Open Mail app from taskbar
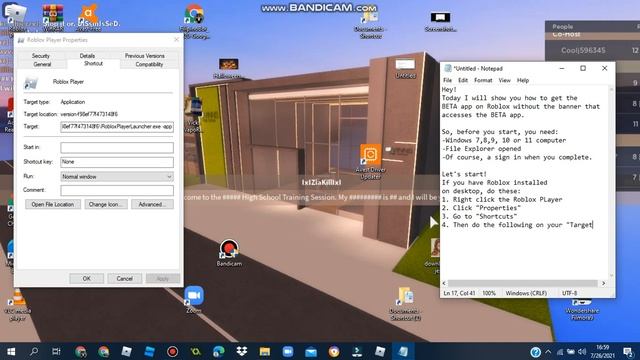This screenshot has width=640, height=360. (x=311, y=351)
